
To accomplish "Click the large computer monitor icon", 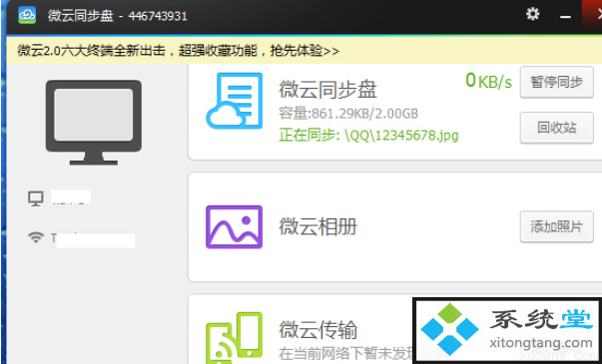I will click(94, 123).
